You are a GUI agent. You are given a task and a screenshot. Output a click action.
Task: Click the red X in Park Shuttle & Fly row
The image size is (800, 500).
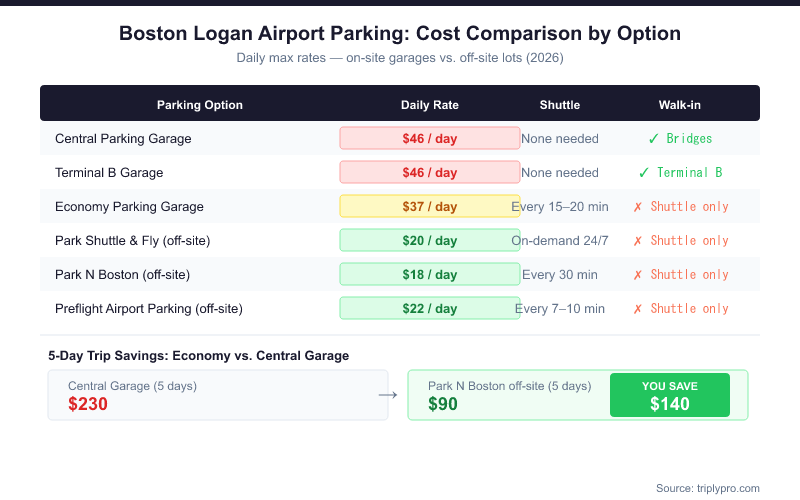(638, 241)
